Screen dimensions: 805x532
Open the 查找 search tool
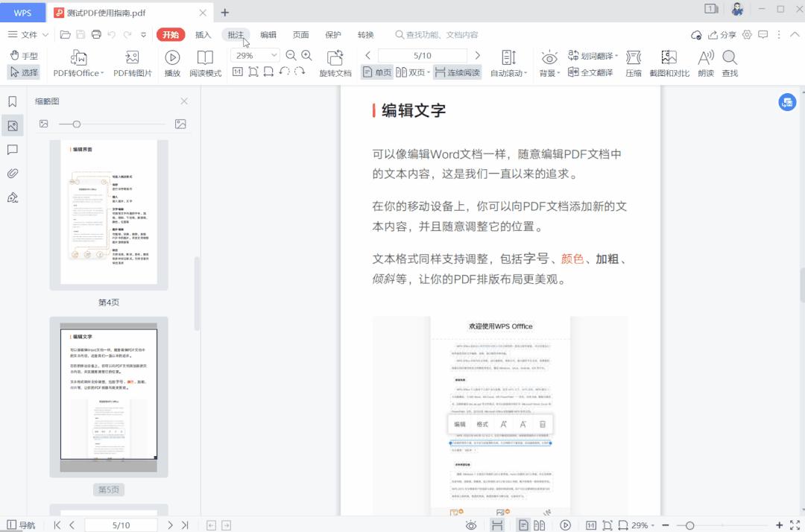click(x=729, y=63)
